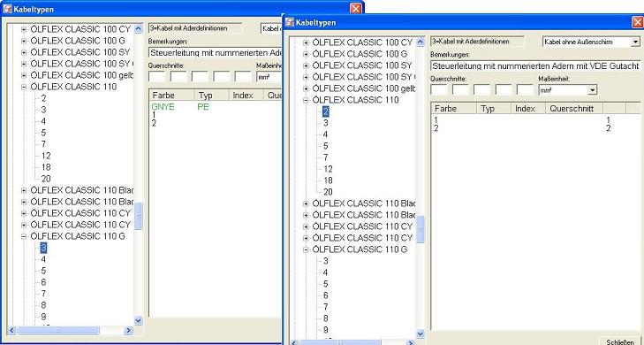This screenshot has height=345, width=644.
Task: Click the horizontal scrollbar thumb in back window tree
Action: coord(58,330)
